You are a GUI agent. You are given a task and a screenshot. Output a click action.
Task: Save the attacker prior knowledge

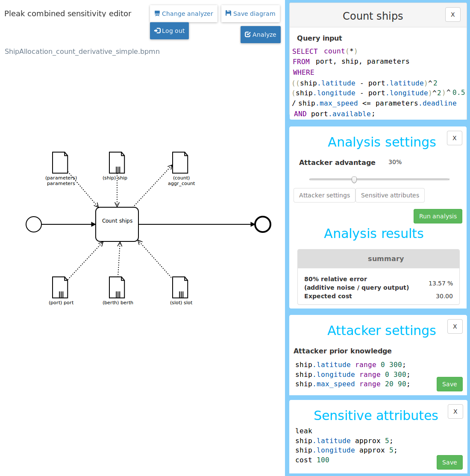pos(449,384)
